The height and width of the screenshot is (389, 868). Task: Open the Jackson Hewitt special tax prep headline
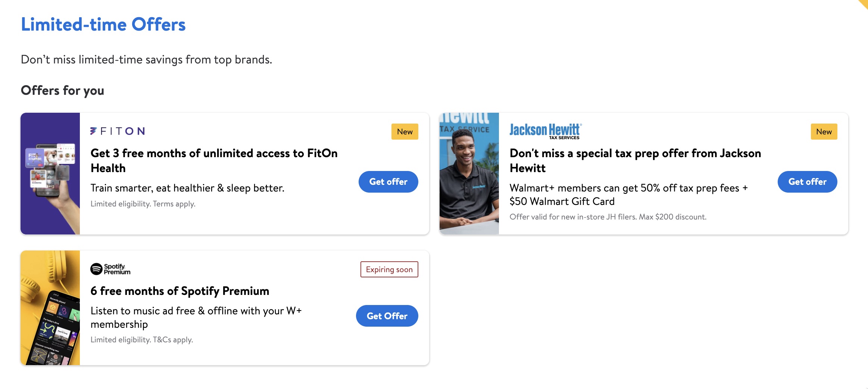635,161
